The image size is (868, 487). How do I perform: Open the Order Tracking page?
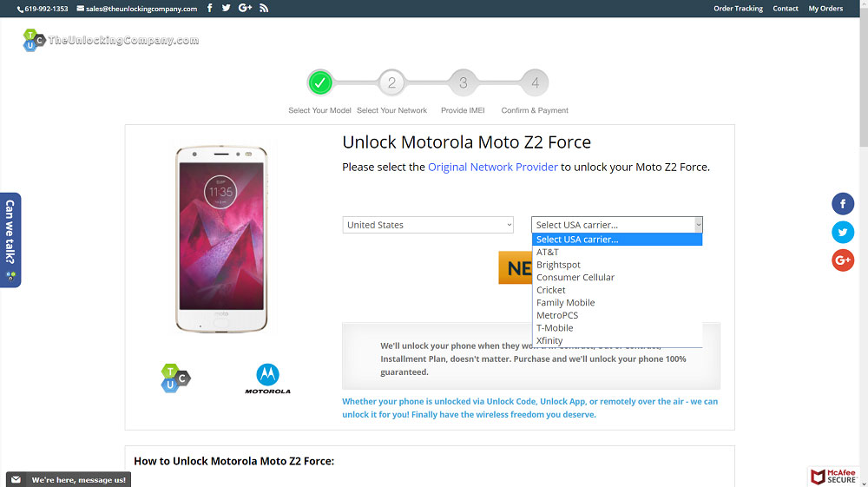(738, 9)
